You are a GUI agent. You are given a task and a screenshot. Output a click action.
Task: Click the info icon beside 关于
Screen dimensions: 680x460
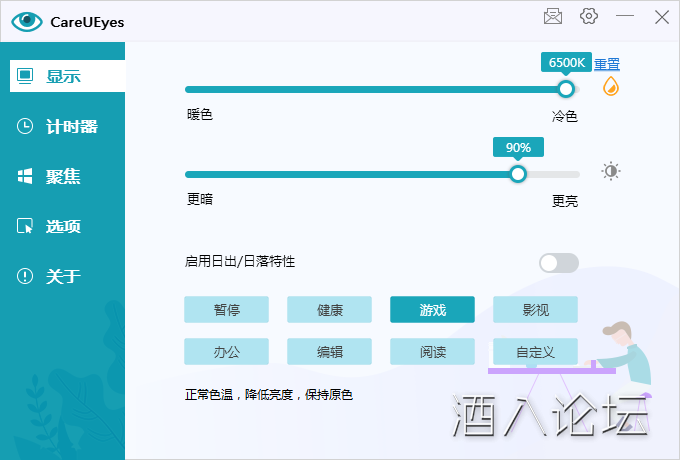coord(25,276)
